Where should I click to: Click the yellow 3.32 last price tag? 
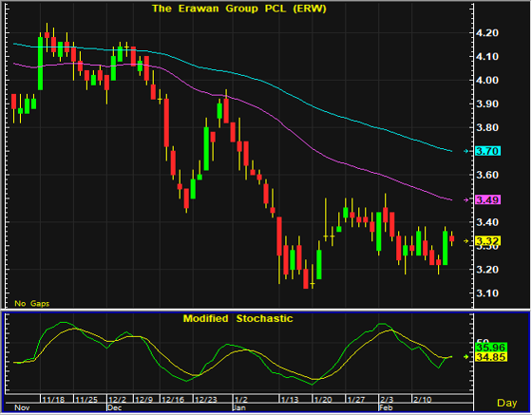[487, 241]
